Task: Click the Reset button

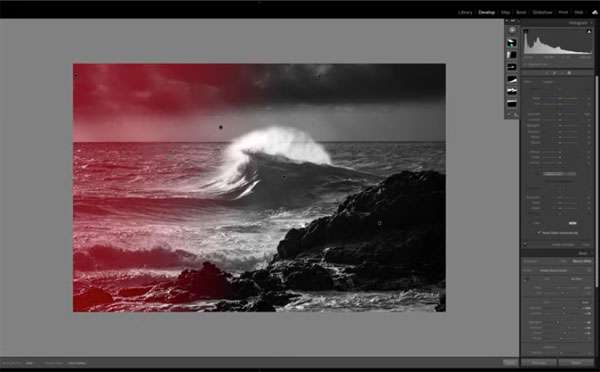Action: point(576,362)
